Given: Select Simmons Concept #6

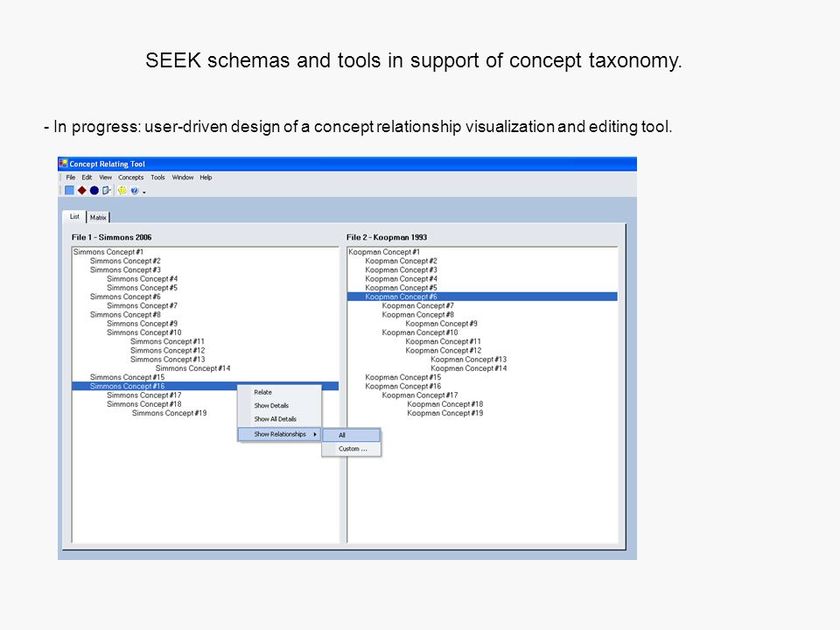Looking at the screenshot, I should (x=125, y=297).
